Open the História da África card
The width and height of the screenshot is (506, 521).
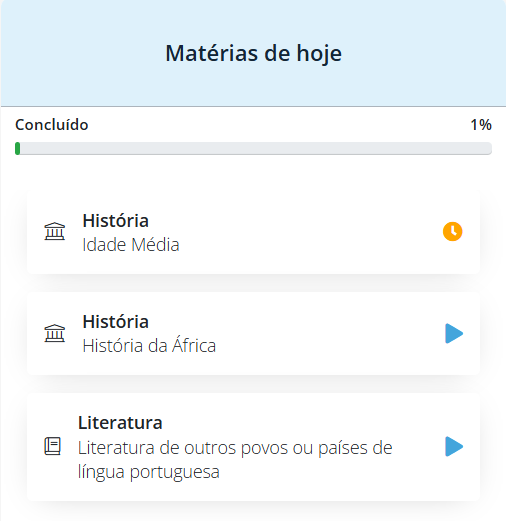click(x=253, y=333)
